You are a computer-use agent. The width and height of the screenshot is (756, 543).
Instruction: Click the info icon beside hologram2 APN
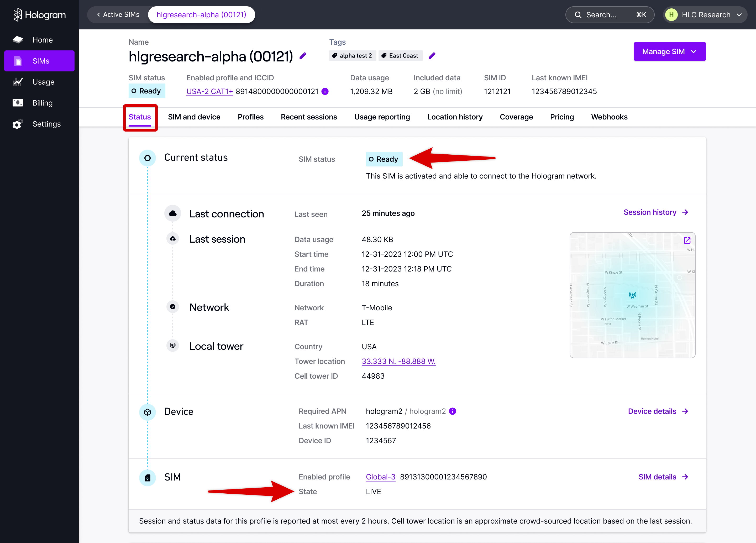[452, 411]
